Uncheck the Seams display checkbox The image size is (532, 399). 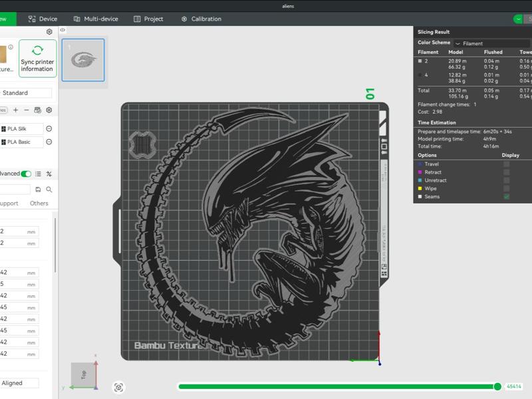tap(507, 197)
